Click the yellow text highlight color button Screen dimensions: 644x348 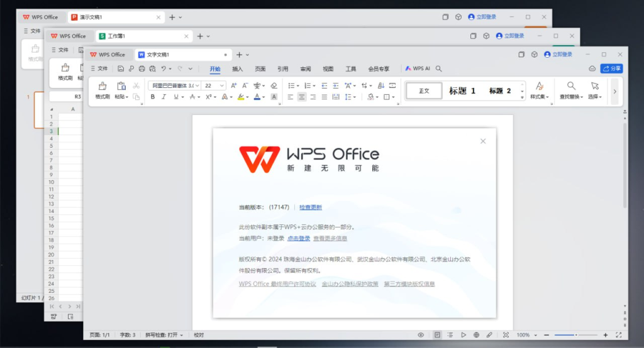(241, 97)
